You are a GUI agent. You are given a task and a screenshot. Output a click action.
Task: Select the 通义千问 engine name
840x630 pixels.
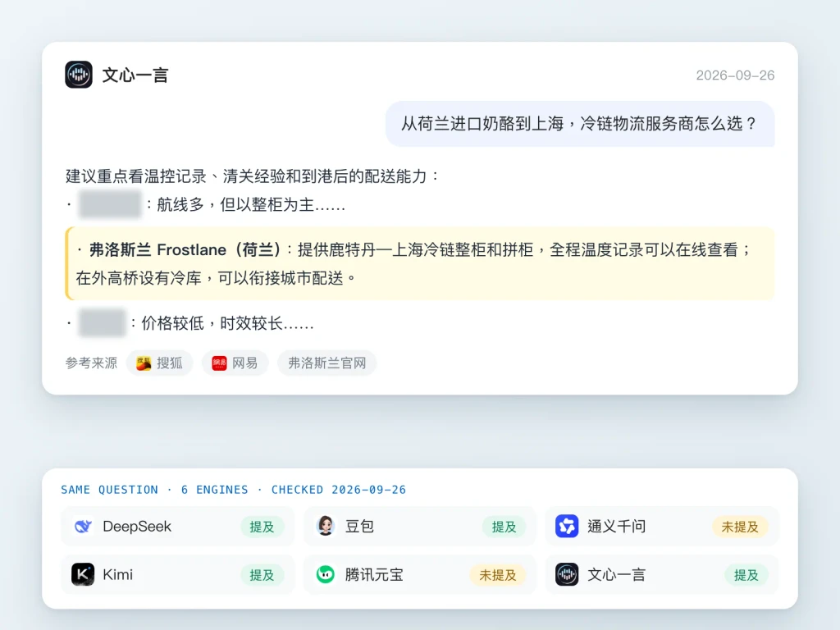pyautogui.click(x=617, y=527)
